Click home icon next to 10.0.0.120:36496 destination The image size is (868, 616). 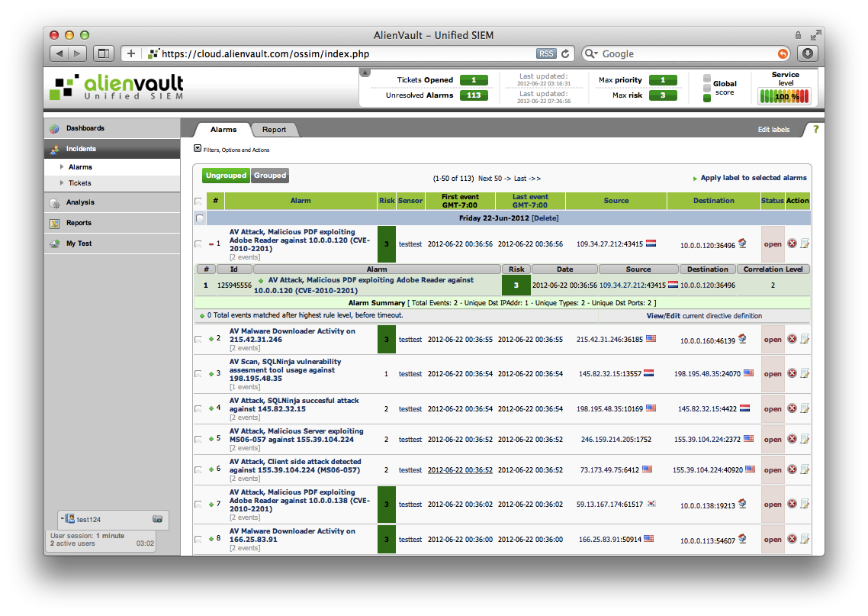[742, 243]
